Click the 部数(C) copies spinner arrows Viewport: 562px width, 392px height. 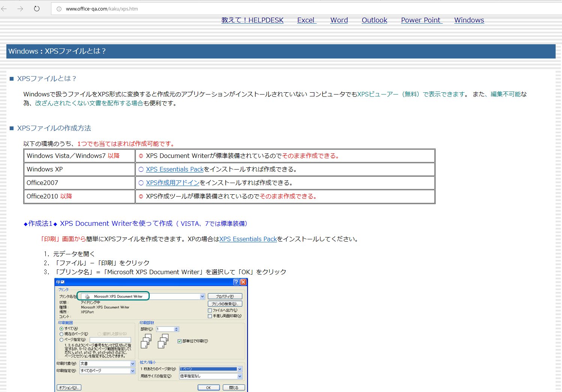[177, 329]
